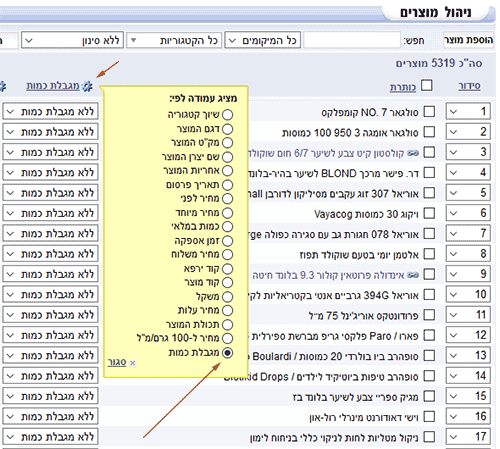This screenshot has width=500, height=449.
Task: Click the selected מגבלת כמות radio button
Action: point(227,353)
